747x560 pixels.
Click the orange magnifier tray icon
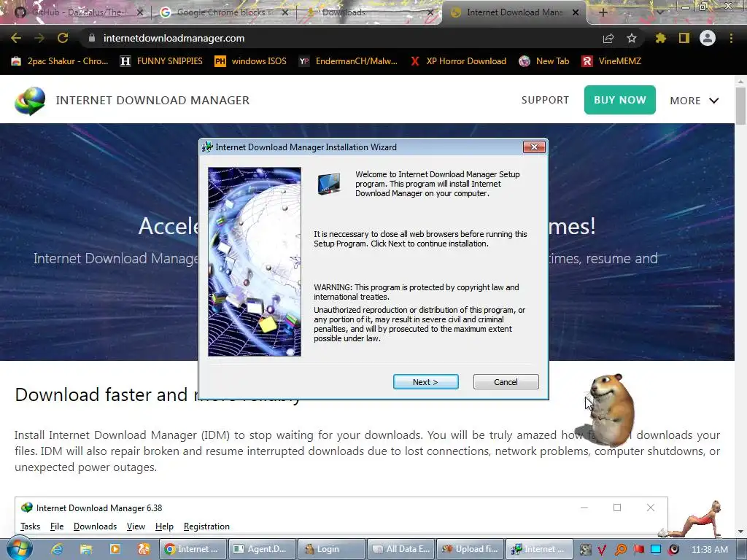click(x=621, y=550)
